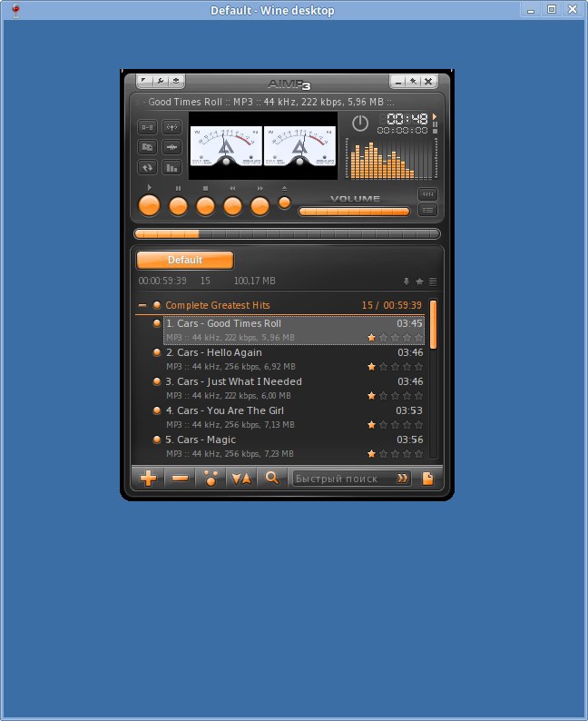Select the Complete Greatest Hits group header

[x=280, y=305]
